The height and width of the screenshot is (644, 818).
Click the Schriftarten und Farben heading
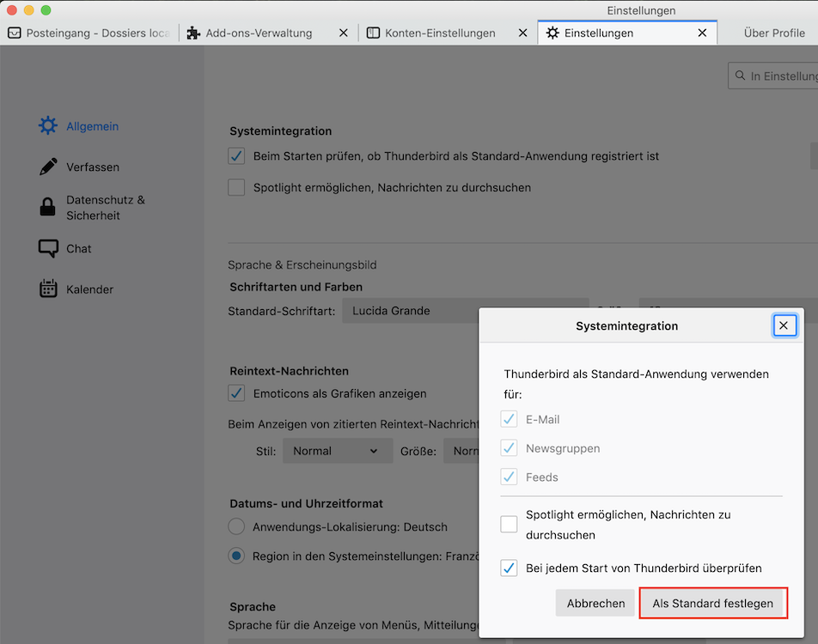pyautogui.click(x=296, y=287)
